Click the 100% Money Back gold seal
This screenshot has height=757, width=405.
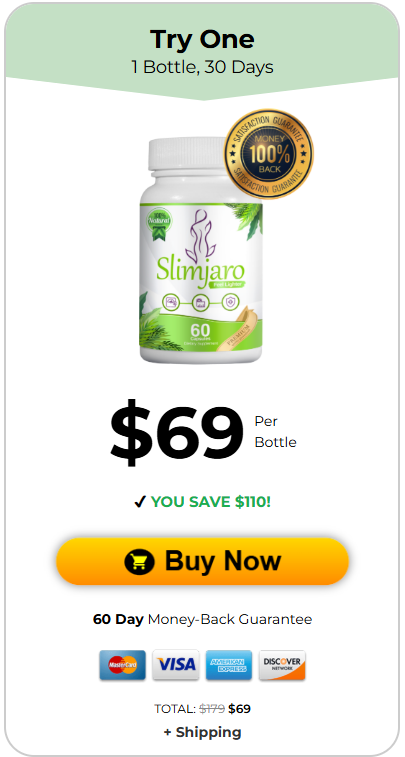coord(269,154)
